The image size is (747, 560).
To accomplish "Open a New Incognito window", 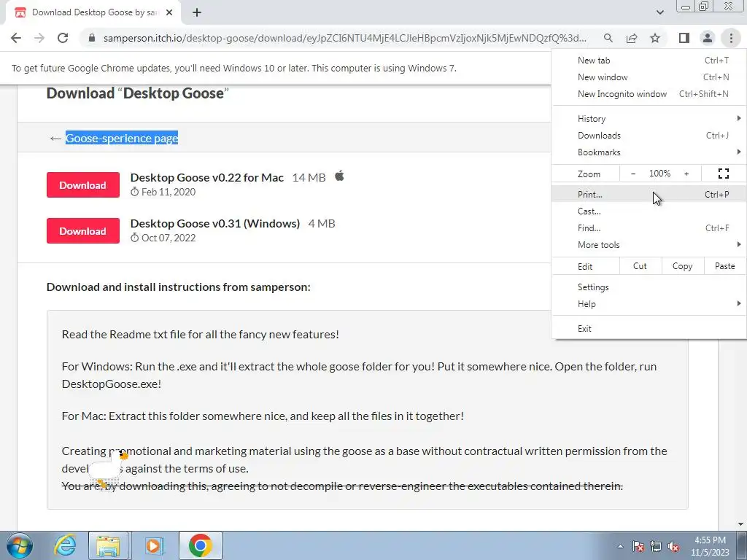I will tap(649, 94).
